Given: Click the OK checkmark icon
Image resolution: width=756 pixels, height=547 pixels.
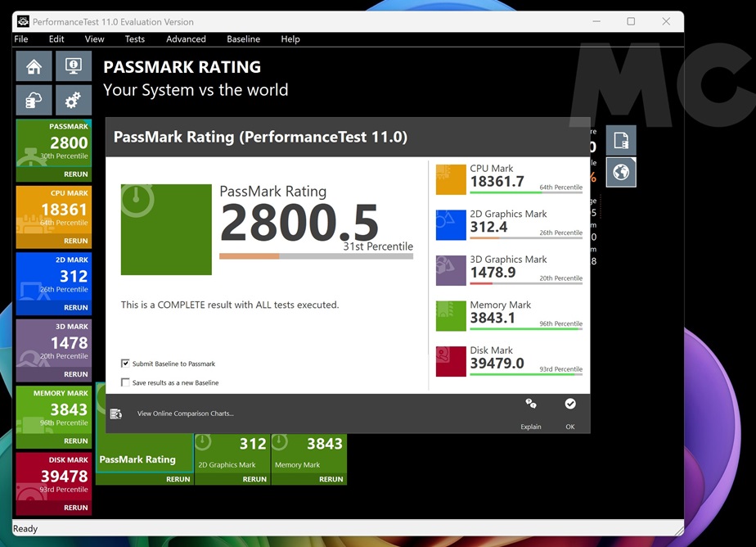Looking at the screenshot, I should (570, 404).
